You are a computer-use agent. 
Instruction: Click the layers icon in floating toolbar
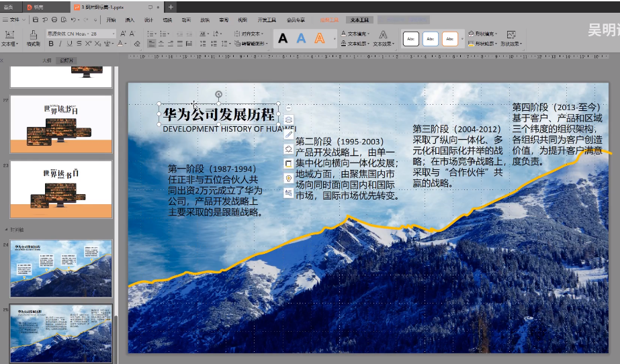[x=289, y=120]
